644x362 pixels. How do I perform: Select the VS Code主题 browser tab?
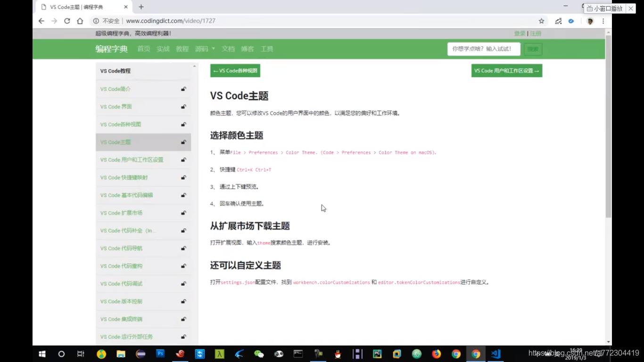pyautogui.click(x=84, y=7)
